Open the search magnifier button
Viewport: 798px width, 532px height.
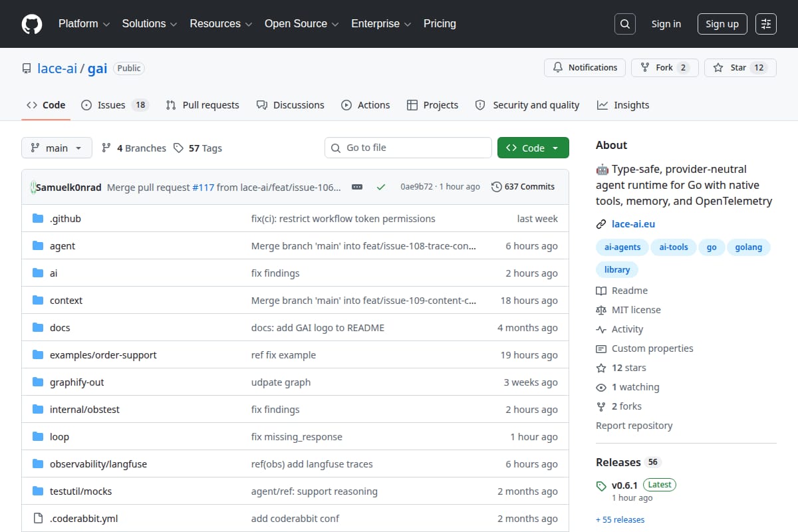tap(624, 24)
